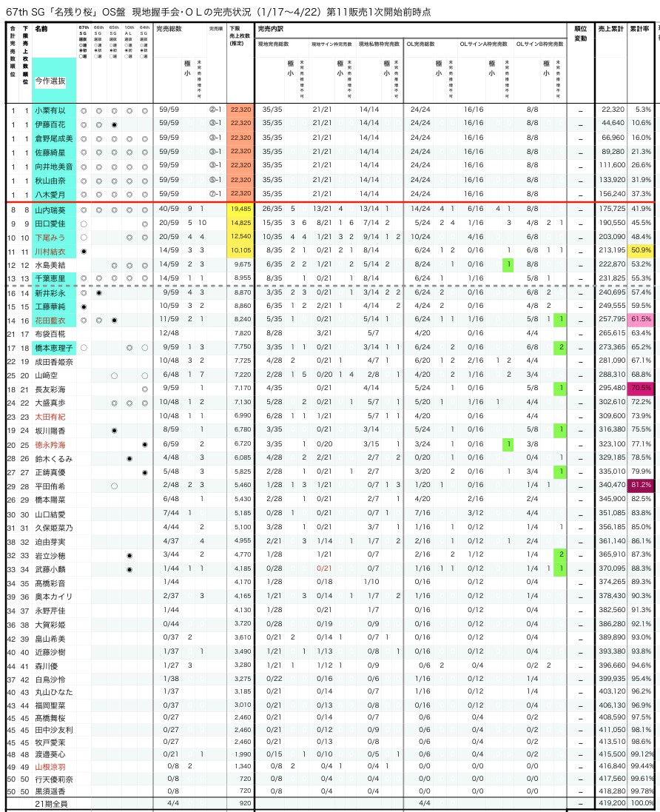Select the filled circle in 工藤華純's 67th SG column
This screenshot has width=660, height=812.
tap(84, 306)
